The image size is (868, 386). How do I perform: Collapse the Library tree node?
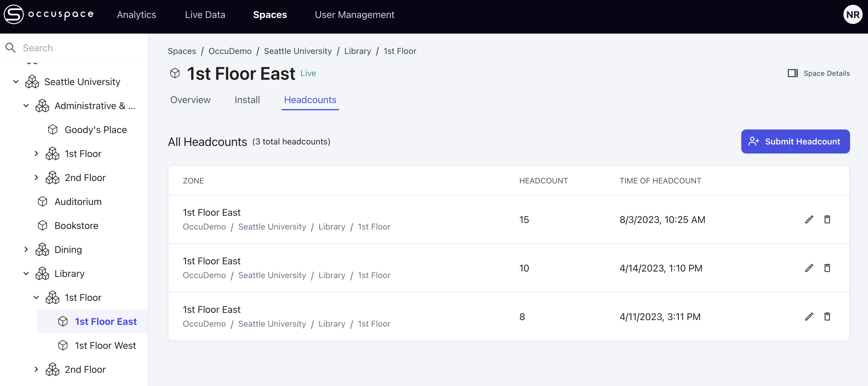(26, 273)
